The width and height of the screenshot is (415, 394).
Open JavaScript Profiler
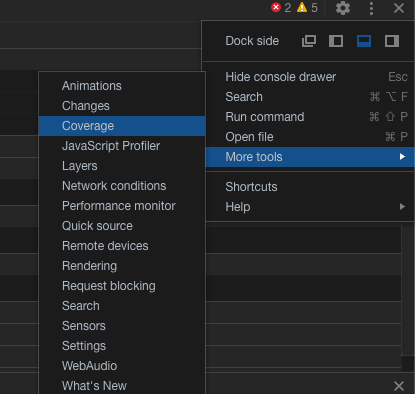[122, 146]
